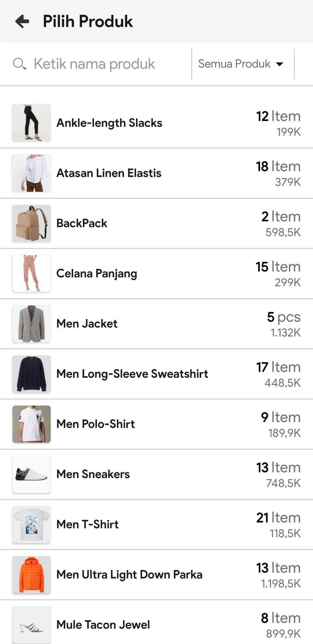Choose the Atasan Linen Elastis product
This screenshot has width=313, height=644.
(x=109, y=173)
